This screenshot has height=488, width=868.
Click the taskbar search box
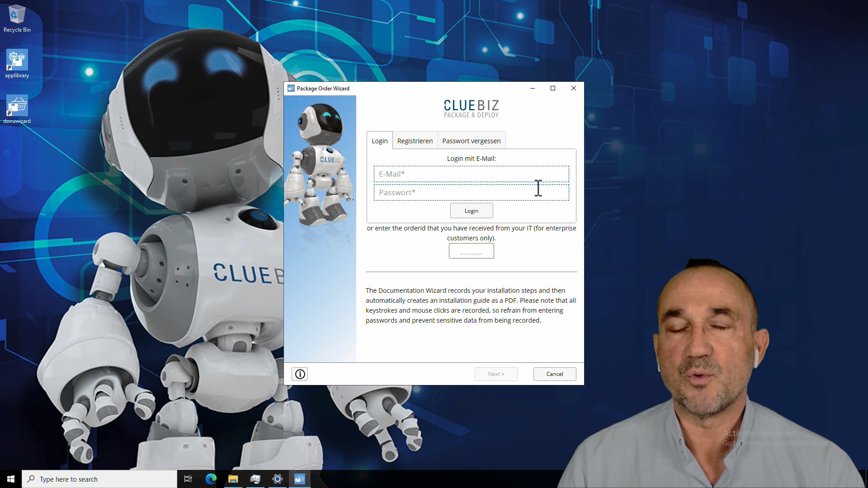(x=99, y=479)
